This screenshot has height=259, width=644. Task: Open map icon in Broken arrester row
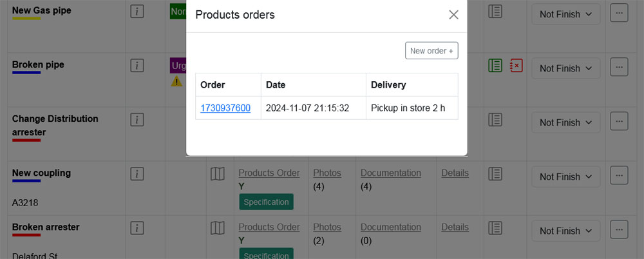[218, 228]
